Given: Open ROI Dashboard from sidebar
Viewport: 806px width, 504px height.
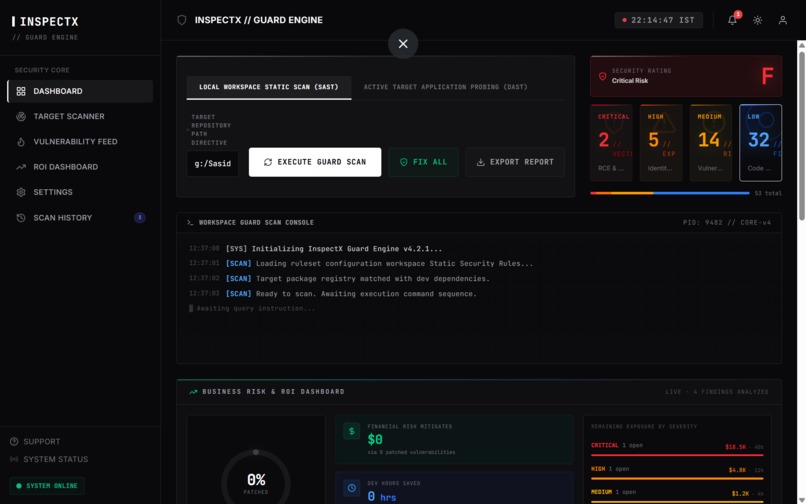Looking at the screenshot, I should [x=80, y=167].
